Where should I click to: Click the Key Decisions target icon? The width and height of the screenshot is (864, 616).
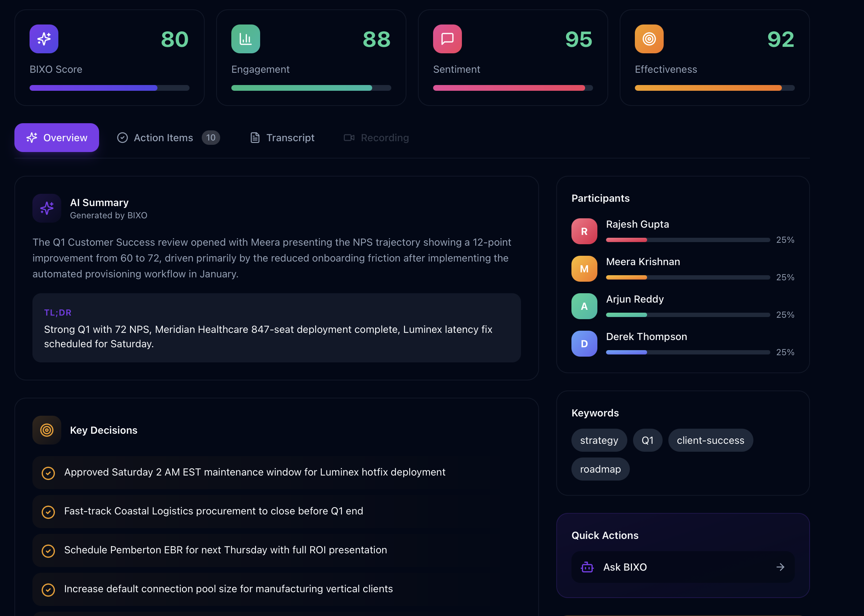click(46, 430)
